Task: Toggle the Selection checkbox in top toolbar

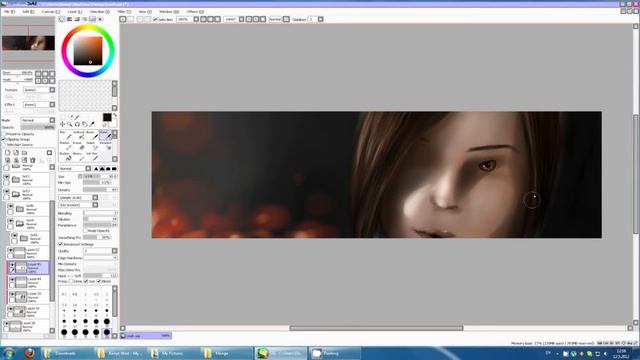Action: [155, 19]
